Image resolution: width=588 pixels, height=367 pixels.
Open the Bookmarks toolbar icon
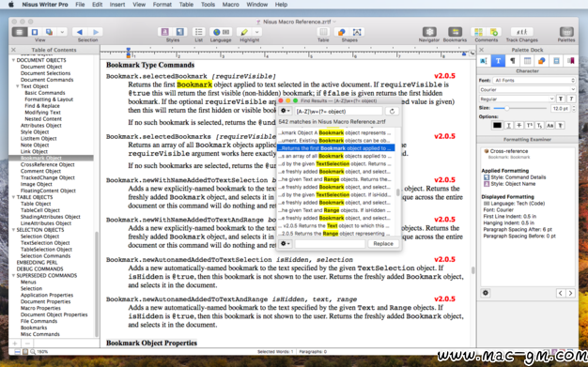click(x=455, y=32)
